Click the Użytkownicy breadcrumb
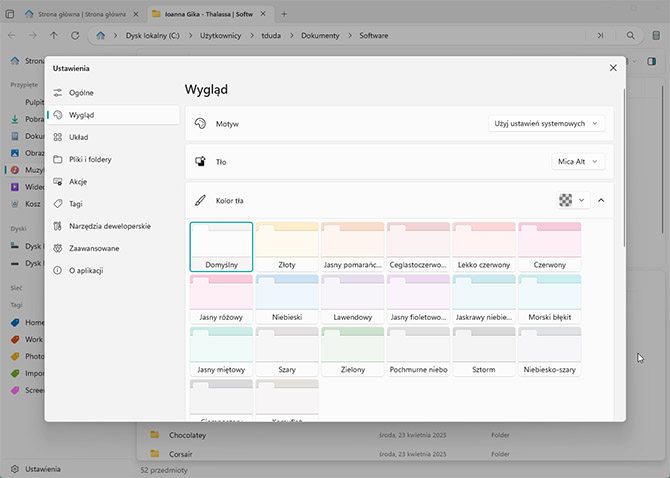This screenshot has width=670, height=478. pos(220,36)
